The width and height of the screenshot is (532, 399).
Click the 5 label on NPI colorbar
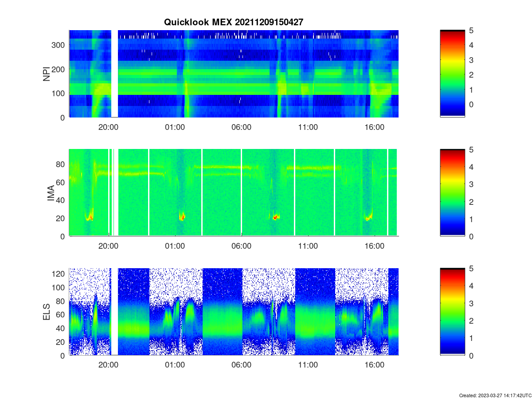click(x=470, y=31)
